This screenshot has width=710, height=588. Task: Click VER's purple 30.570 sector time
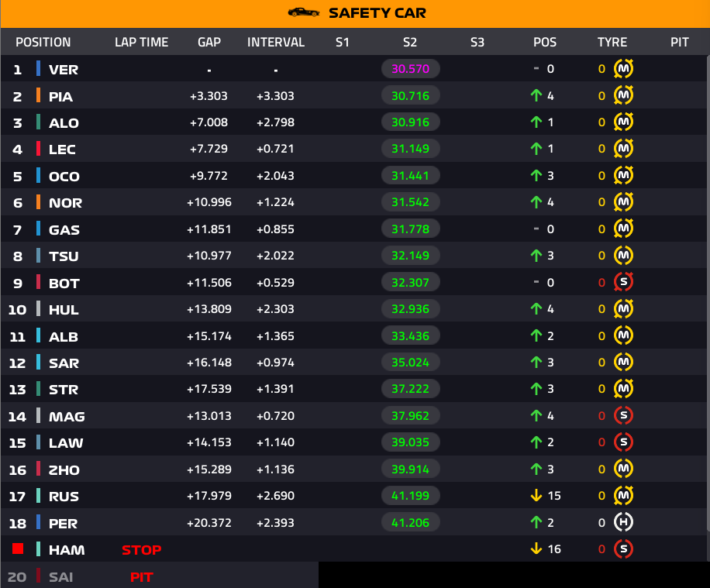410,69
